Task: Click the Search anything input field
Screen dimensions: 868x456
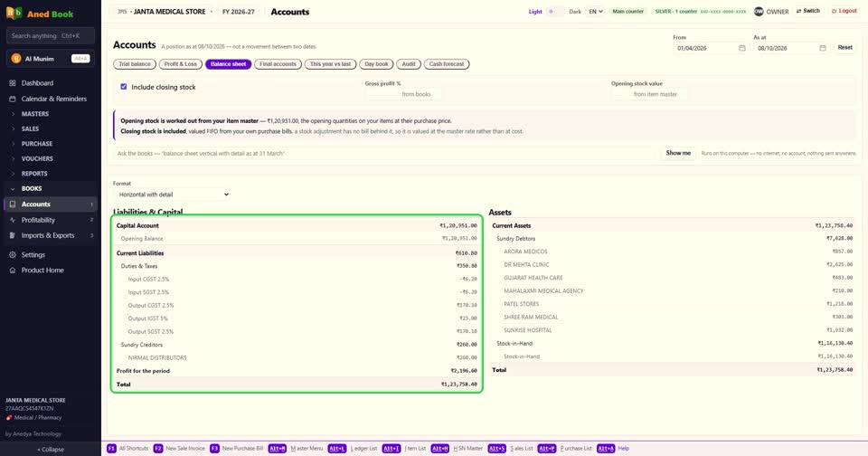Action: click(x=51, y=36)
